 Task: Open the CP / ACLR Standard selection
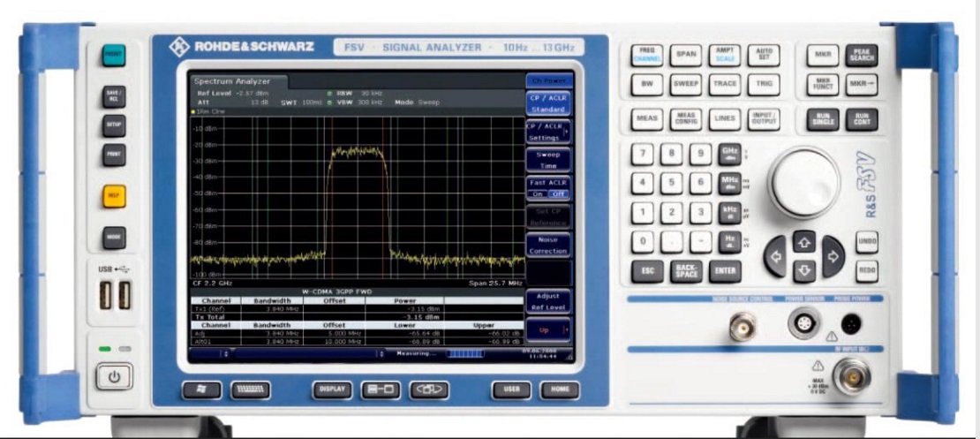547,103
